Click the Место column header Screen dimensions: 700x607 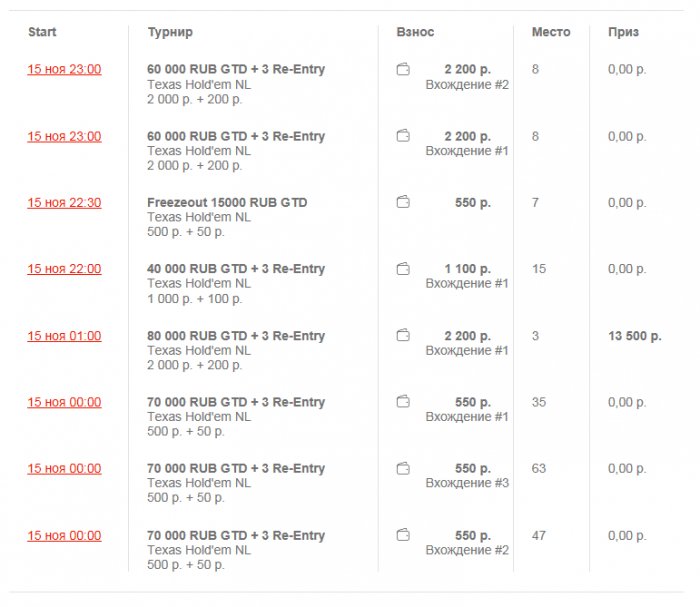pyautogui.click(x=551, y=32)
